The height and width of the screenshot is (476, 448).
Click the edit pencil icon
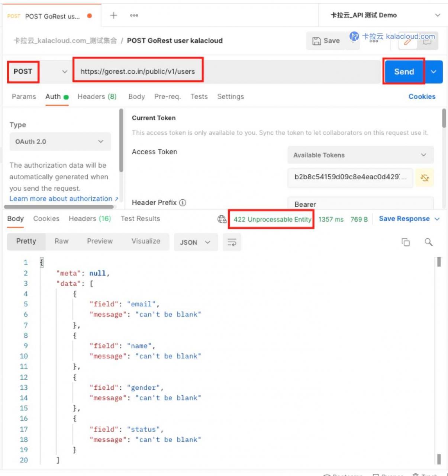[x=408, y=41]
